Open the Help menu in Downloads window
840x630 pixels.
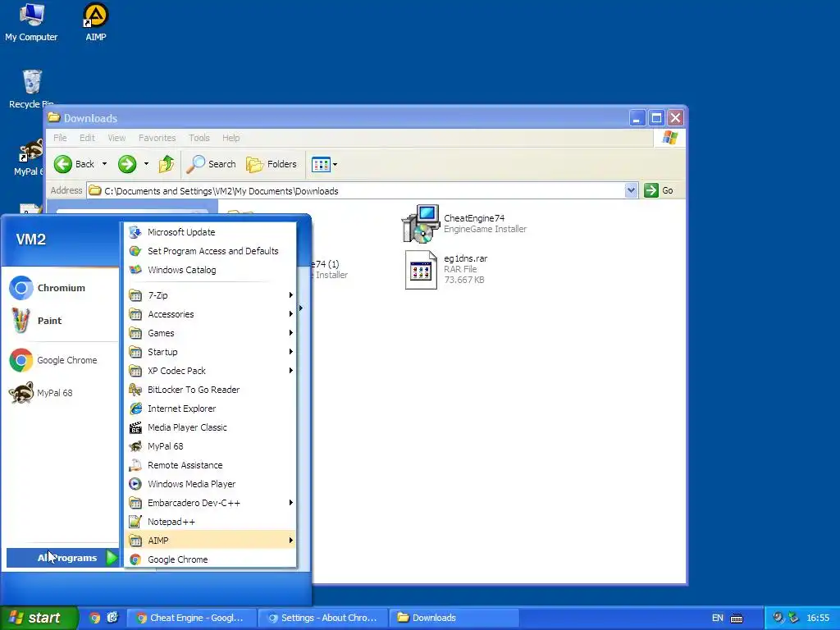[231, 138]
